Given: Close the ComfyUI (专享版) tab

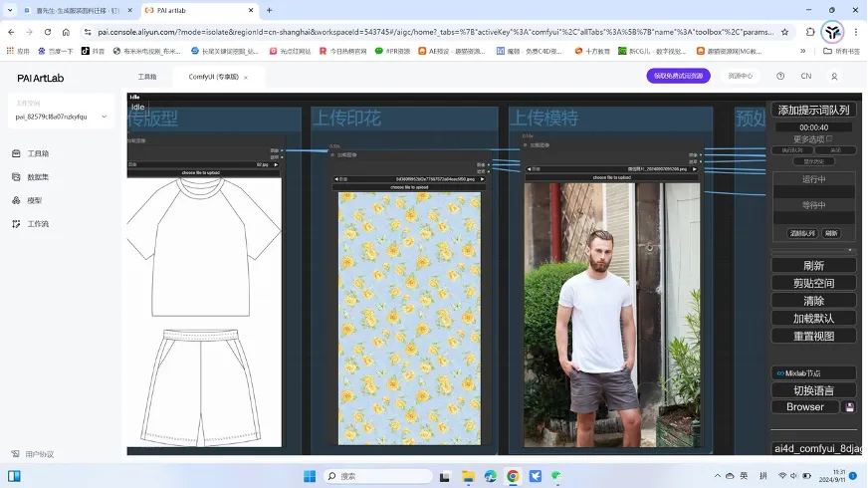Looking at the screenshot, I should coord(246,77).
